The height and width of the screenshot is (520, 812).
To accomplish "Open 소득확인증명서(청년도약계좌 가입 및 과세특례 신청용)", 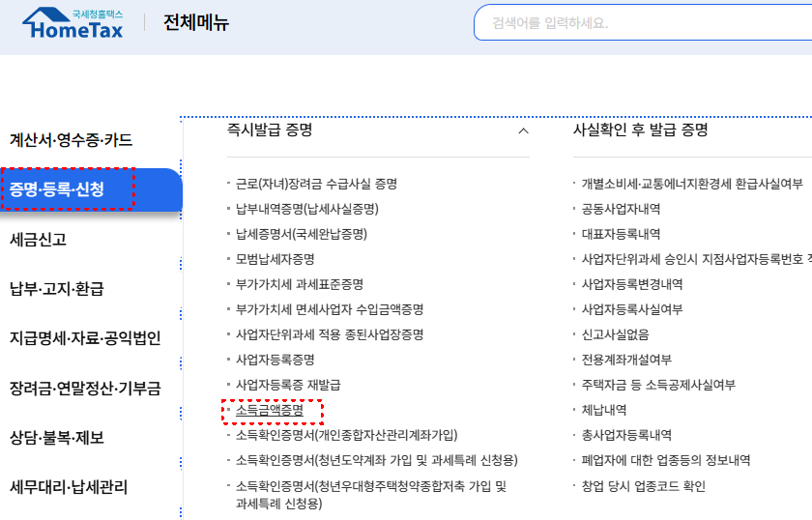I will pos(376,460).
